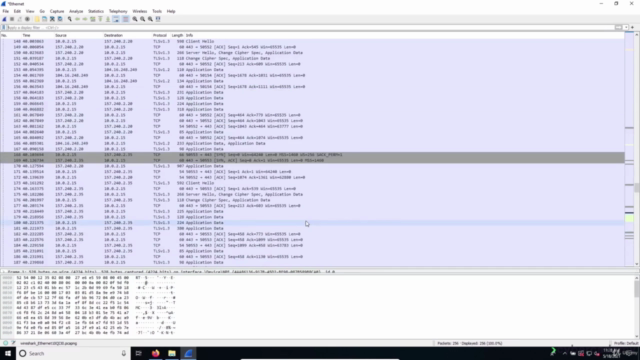Screen dimensions: 640x360
Task: Open the View menu
Action: pos(30,11)
